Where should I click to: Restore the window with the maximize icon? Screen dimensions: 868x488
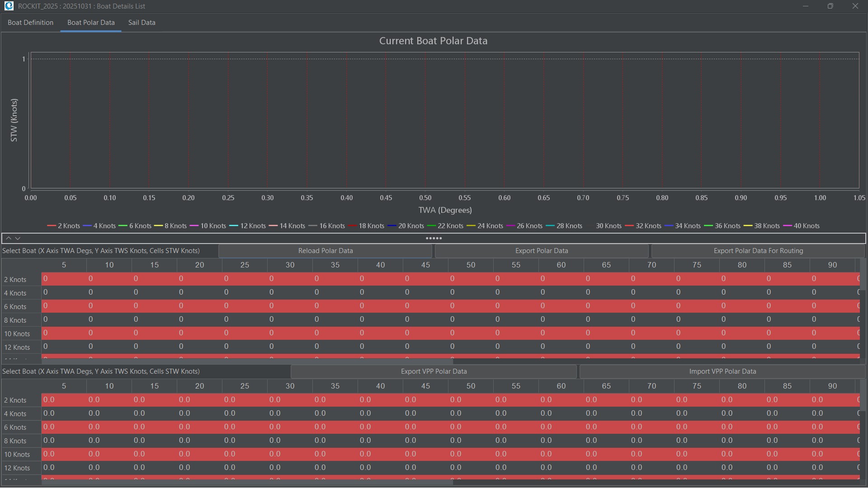(830, 6)
